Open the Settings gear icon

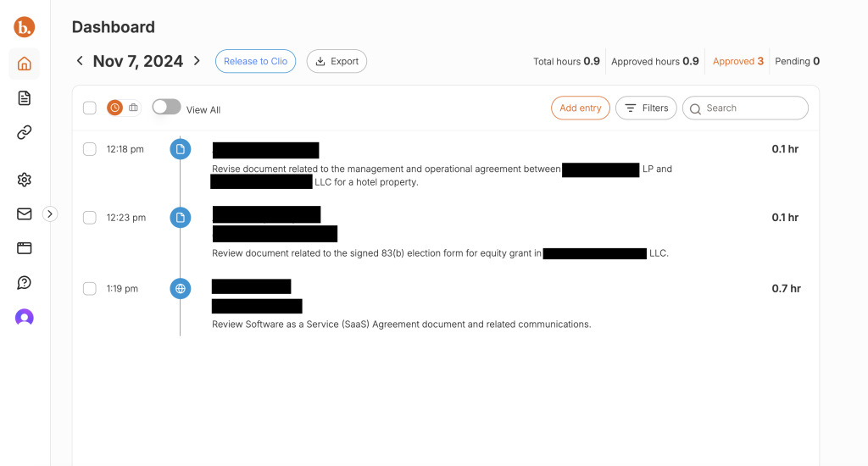24,180
